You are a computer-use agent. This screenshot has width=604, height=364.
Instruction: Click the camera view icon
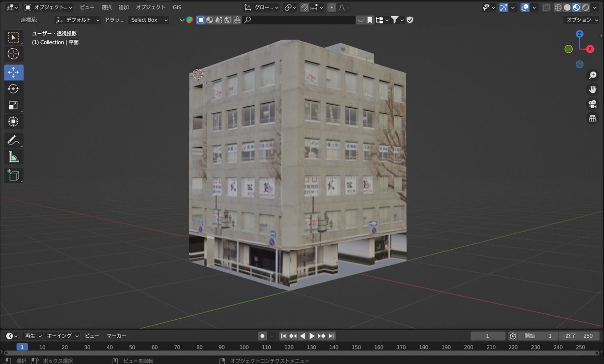click(592, 104)
